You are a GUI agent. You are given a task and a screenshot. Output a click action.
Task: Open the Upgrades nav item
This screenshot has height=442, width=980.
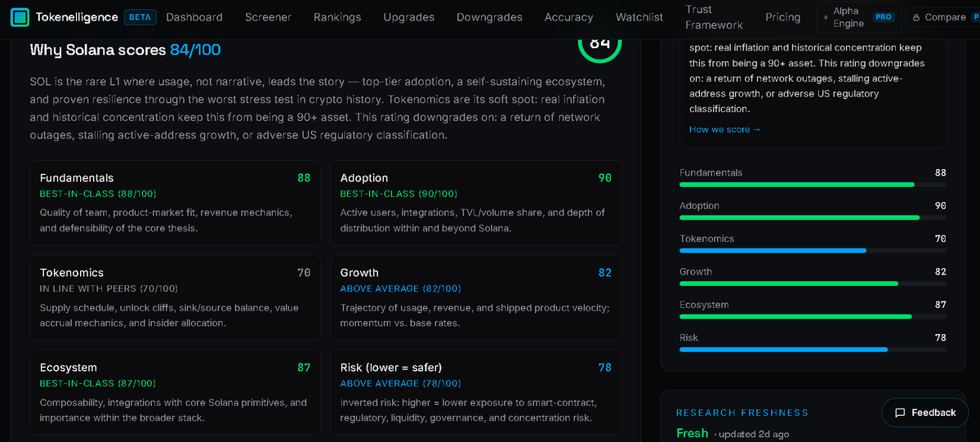point(409,17)
